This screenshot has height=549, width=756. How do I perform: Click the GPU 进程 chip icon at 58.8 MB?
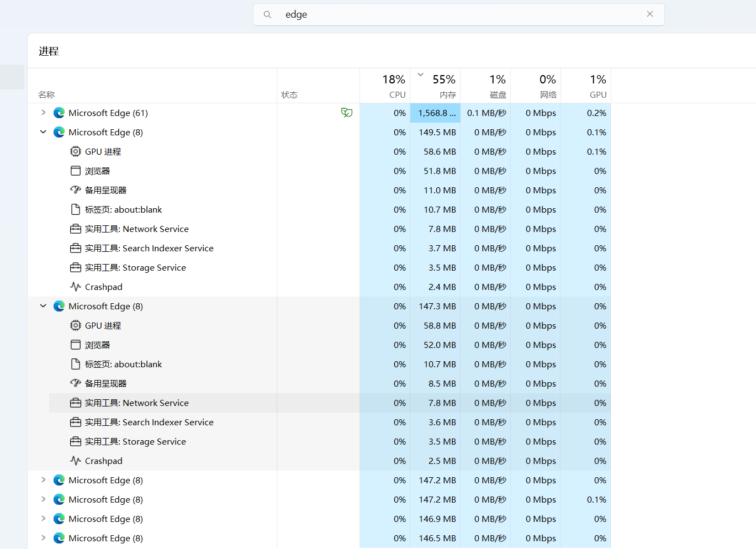coord(76,325)
